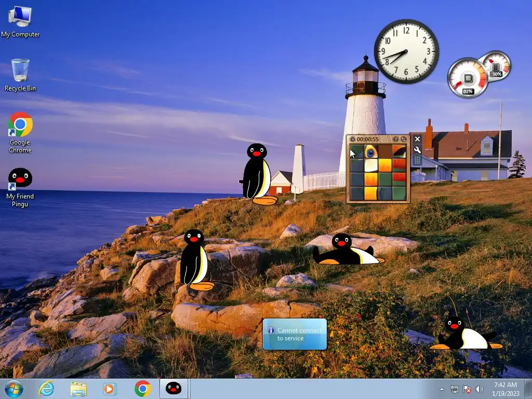Click the taskbar clock showing 7:42 AM
This screenshot has height=399, width=532.
506,389
